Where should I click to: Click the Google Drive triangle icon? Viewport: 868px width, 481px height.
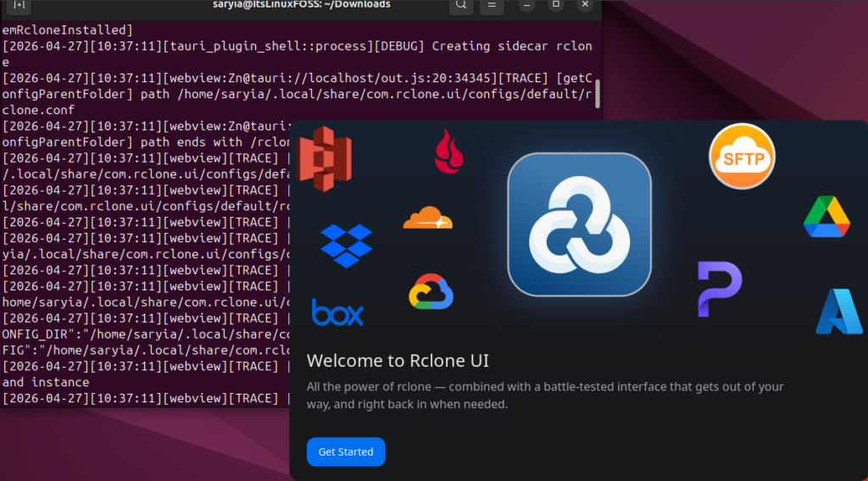826,217
